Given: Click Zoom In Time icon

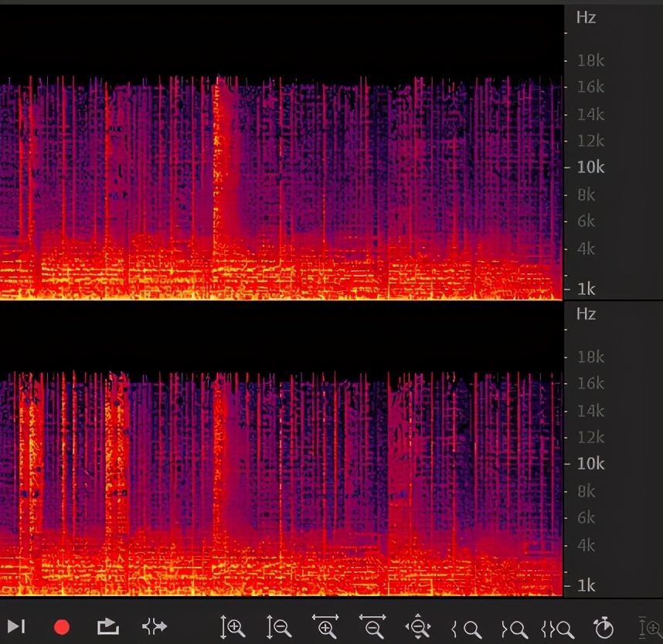Looking at the screenshot, I should [325, 626].
